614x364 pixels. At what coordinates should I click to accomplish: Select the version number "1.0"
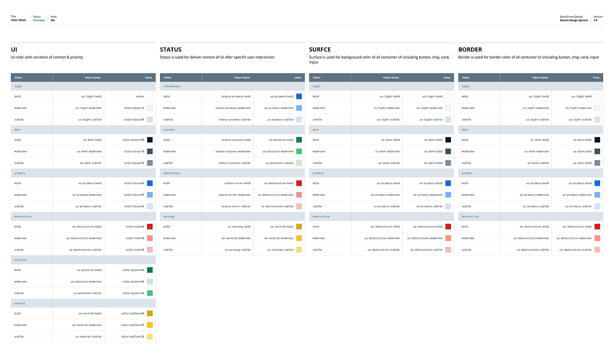tap(595, 20)
